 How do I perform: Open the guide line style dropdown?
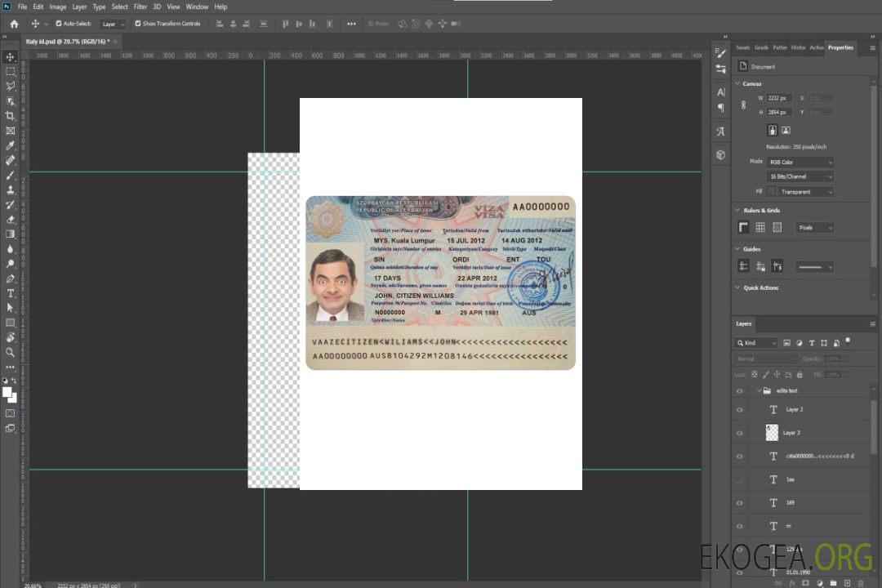click(814, 267)
